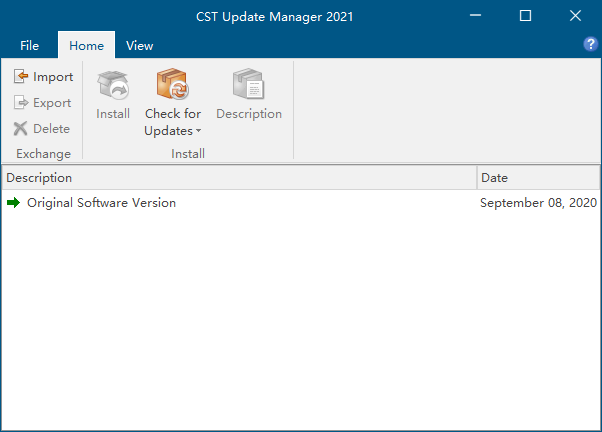Click the Check for Updates box icon
The image size is (602, 432).
click(x=172, y=84)
